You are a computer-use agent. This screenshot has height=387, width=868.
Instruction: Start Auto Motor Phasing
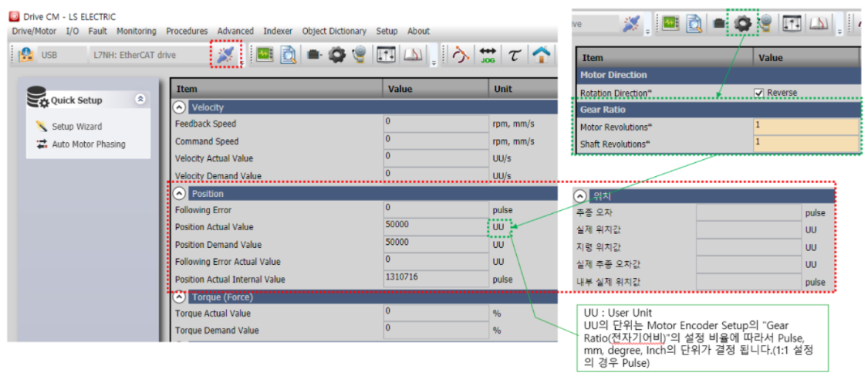88,144
